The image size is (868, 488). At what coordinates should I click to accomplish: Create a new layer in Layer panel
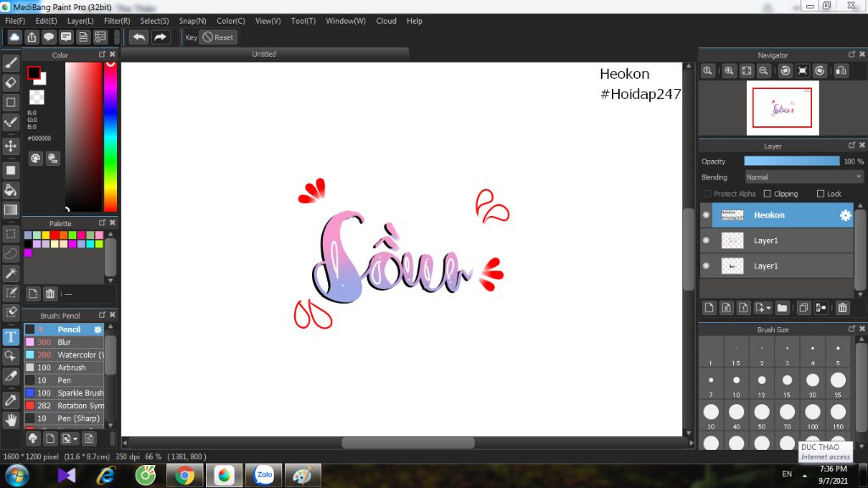tap(709, 308)
